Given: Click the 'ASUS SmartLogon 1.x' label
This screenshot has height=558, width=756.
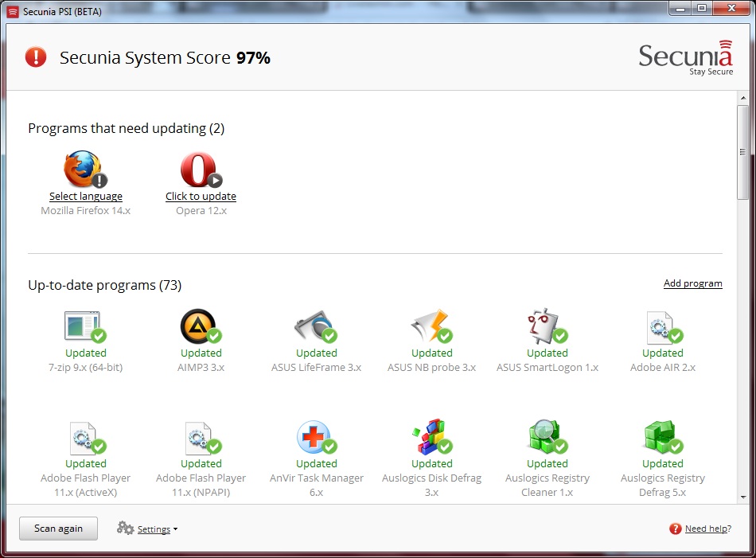Looking at the screenshot, I should pyautogui.click(x=548, y=368).
